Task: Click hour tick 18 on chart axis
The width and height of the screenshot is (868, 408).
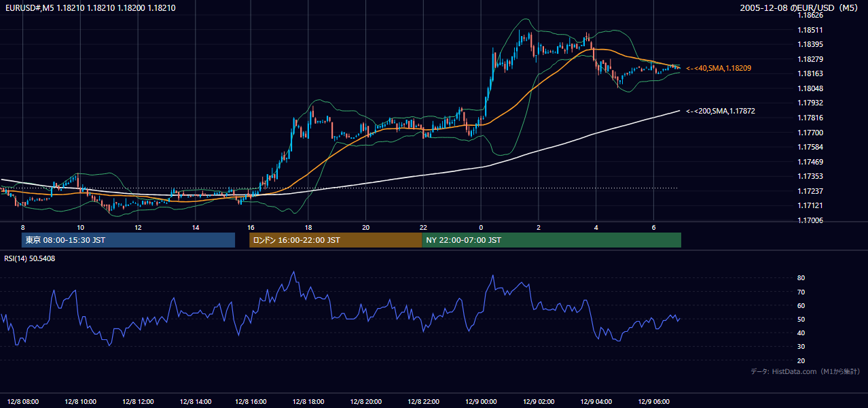Action: click(308, 227)
